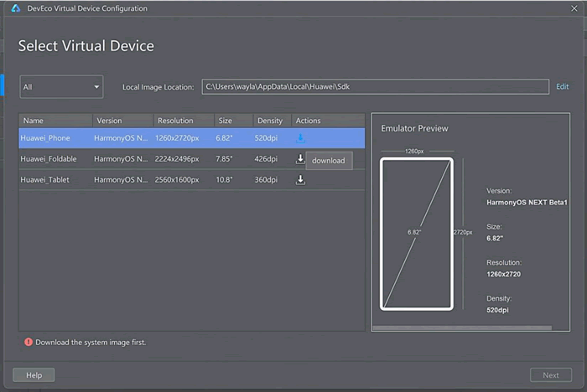The height and width of the screenshot is (392, 587).
Task: Click the Local Image Location path field
Action: point(376,87)
